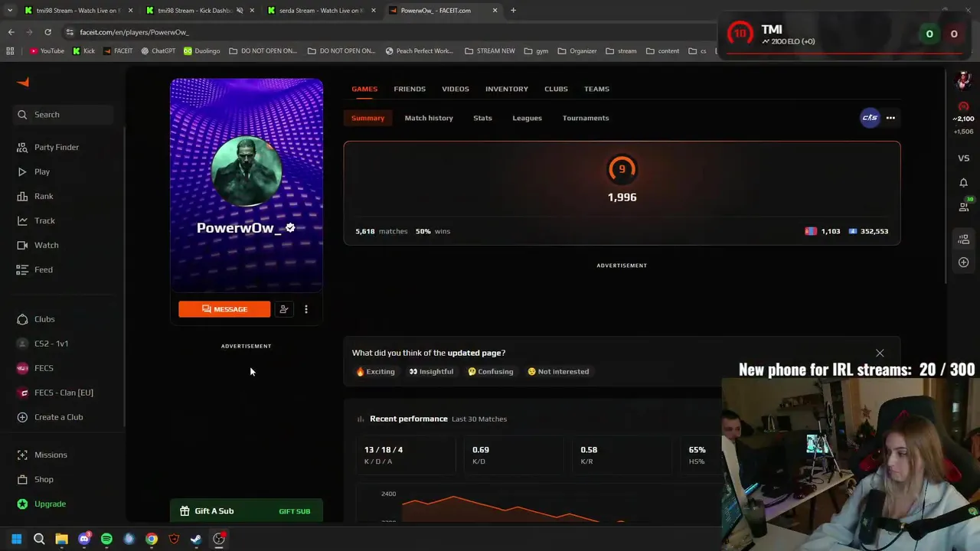
Task: Switch to the serda Stream browser tab
Action: pyautogui.click(x=320, y=11)
